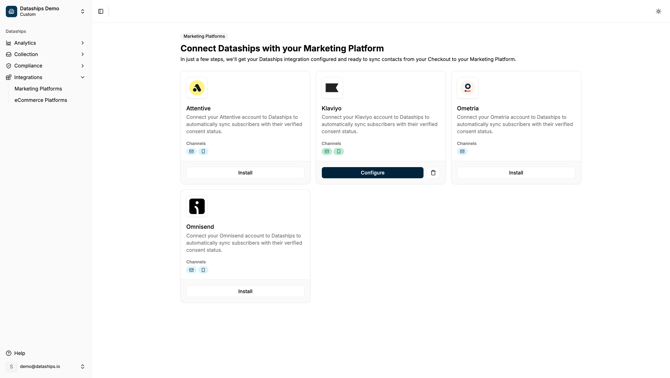The height and width of the screenshot is (378, 670).
Task: Collapse the Integrations menu chevron
Action: (x=82, y=77)
